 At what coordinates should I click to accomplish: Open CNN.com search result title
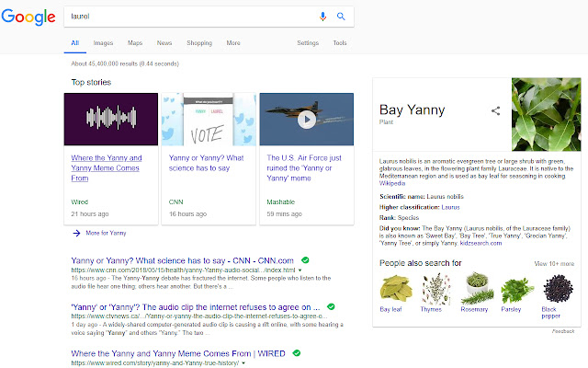182,260
